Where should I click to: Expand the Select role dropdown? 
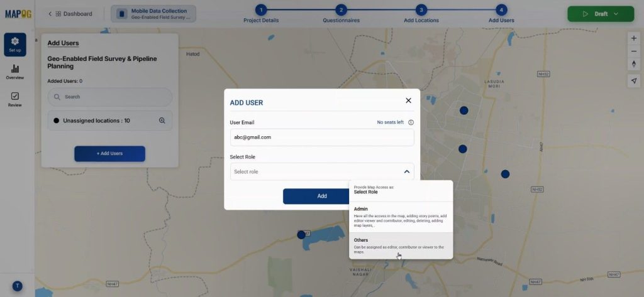pos(321,171)
